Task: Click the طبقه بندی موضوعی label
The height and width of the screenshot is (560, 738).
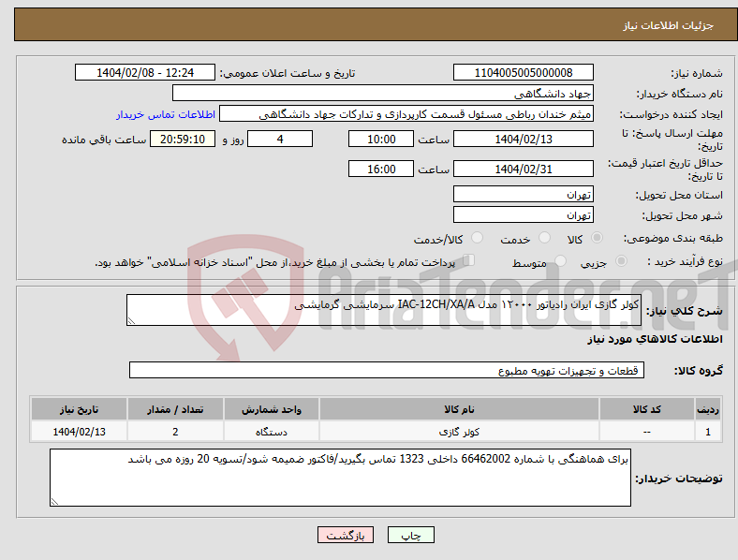Action: point(673,238)
